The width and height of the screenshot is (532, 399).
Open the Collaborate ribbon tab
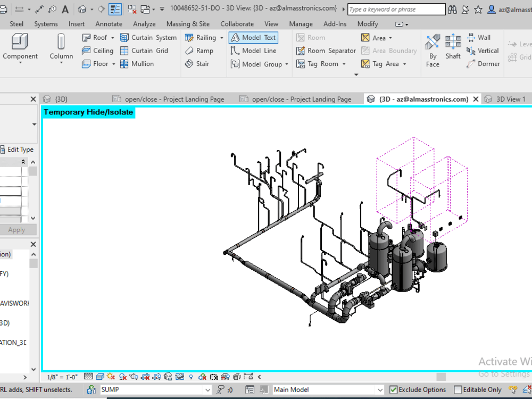pyautogui.click(x=237, y=24)
